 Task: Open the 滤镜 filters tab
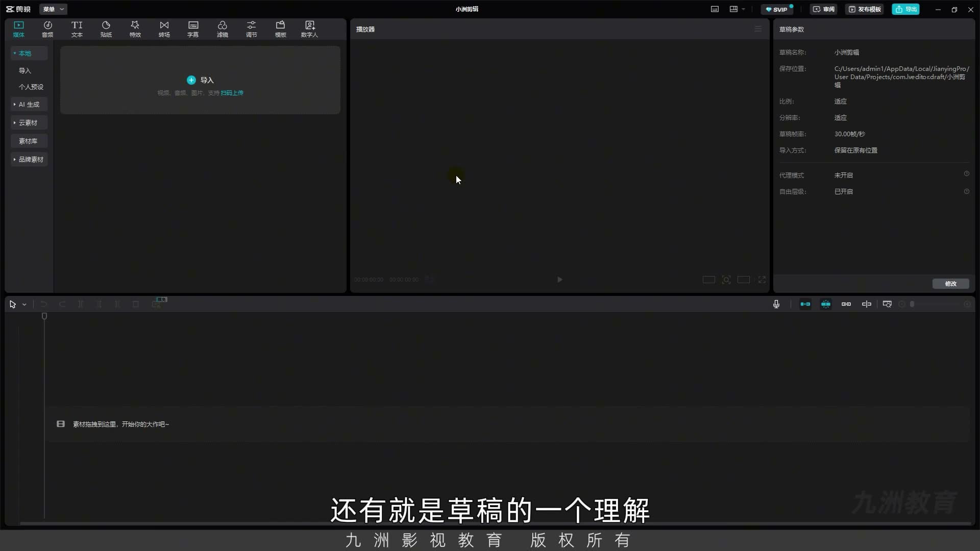tap(222, 29)
